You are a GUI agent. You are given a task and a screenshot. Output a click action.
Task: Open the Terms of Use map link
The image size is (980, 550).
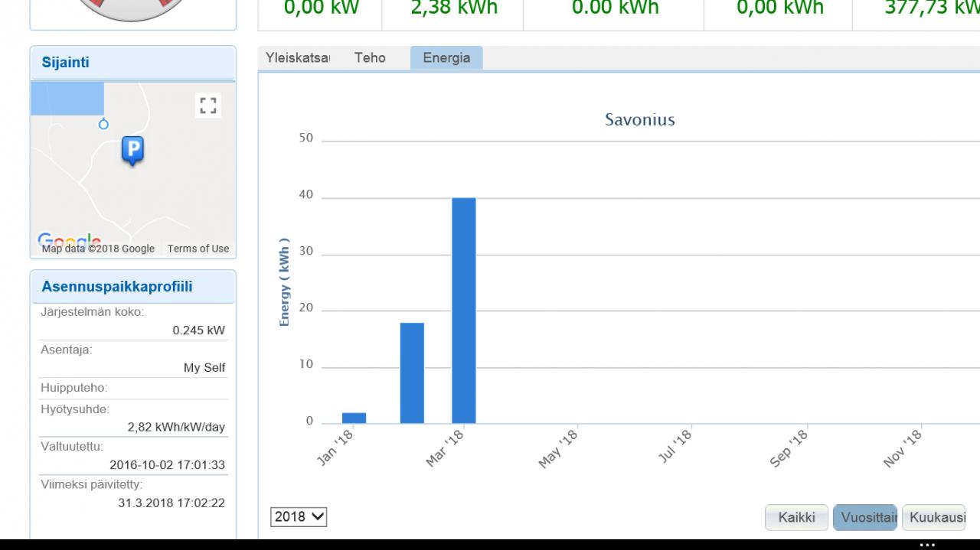[x=198, y=249]
